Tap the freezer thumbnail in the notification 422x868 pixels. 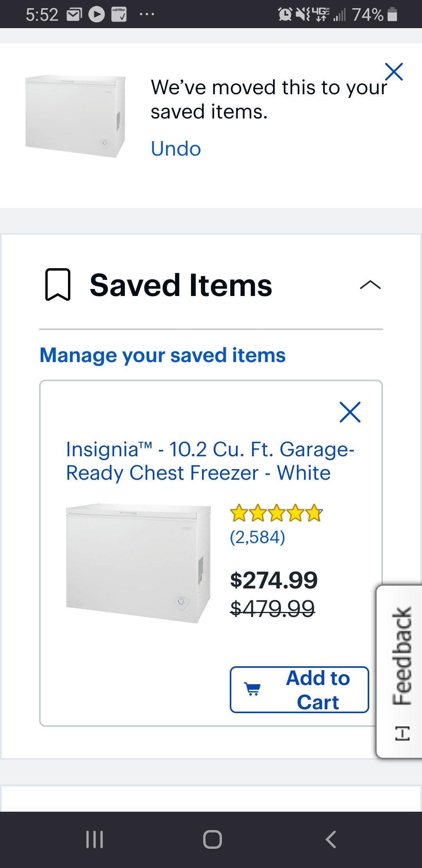coord(75,116)
